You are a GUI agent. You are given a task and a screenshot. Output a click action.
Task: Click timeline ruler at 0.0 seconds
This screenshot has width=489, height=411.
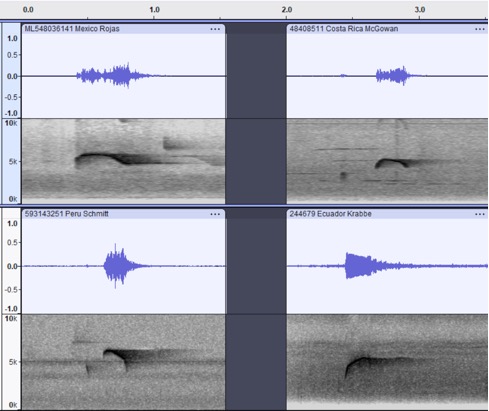coord(28,10)
